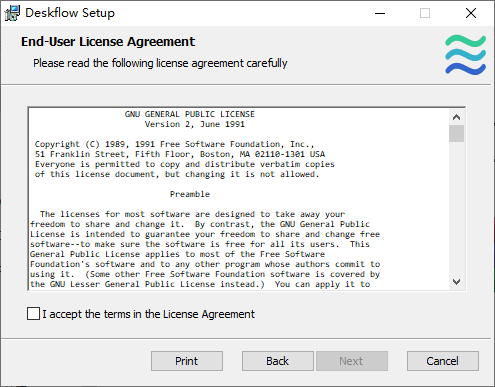Image resolution: width=495 pixels, height=387 pixels.
Task: Accept the License Agreement terms checkbox
Action: coord(33,314)
